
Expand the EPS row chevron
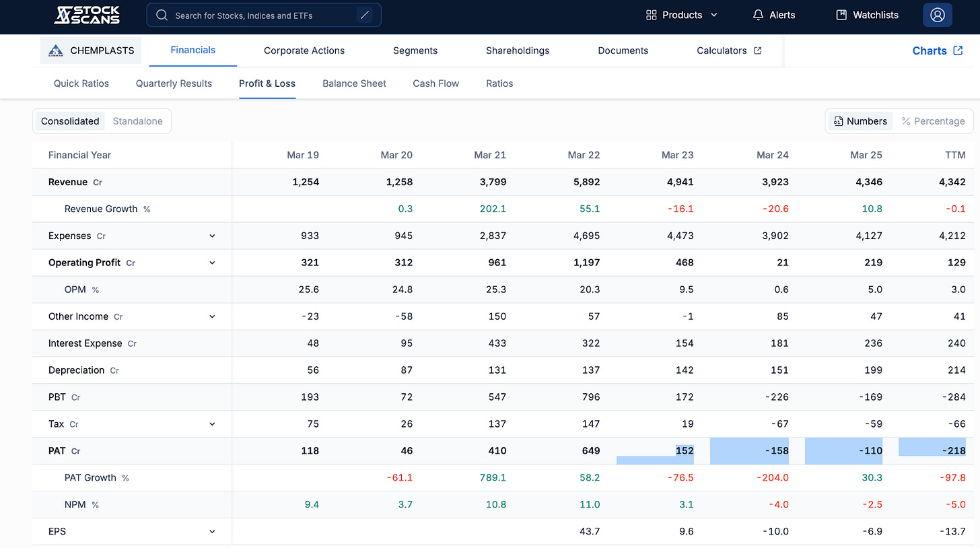pyautogui.click(x=212, y=532)
